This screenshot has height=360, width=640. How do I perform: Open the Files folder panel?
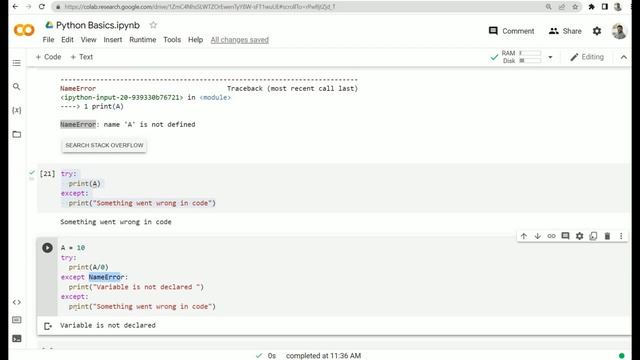[17, 134]
